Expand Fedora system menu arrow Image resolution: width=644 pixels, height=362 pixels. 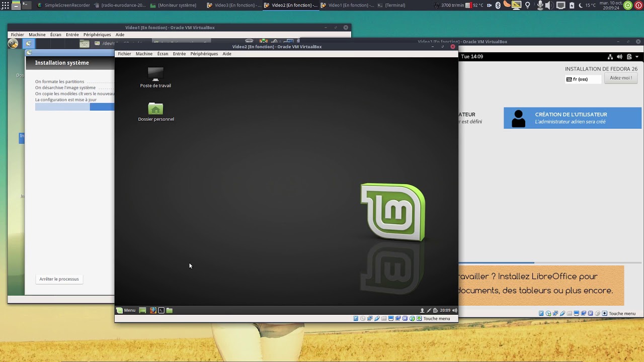coord(637,57)
